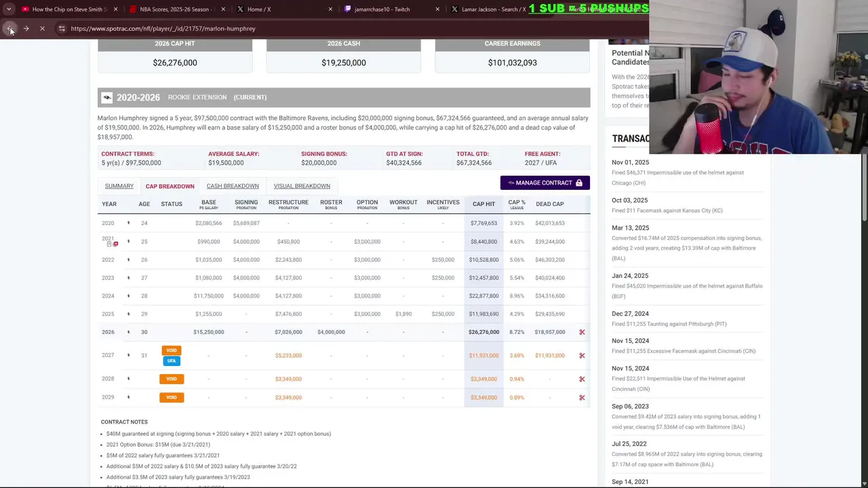
Task: Click the Ravens team icon in 2024 row
Action: click(x=128, y=296)
